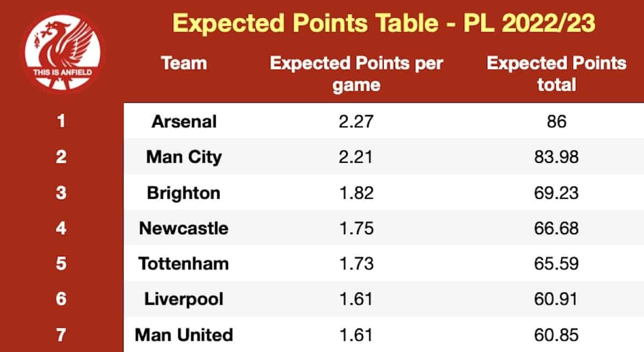The width and height of the screenshot is (644, 352).
Task: Click the Liverpool team name
Action: 184,299
